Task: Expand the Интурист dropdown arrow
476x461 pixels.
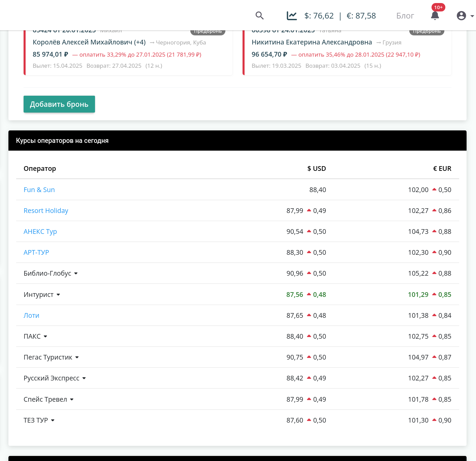Action: pos(58,295)
